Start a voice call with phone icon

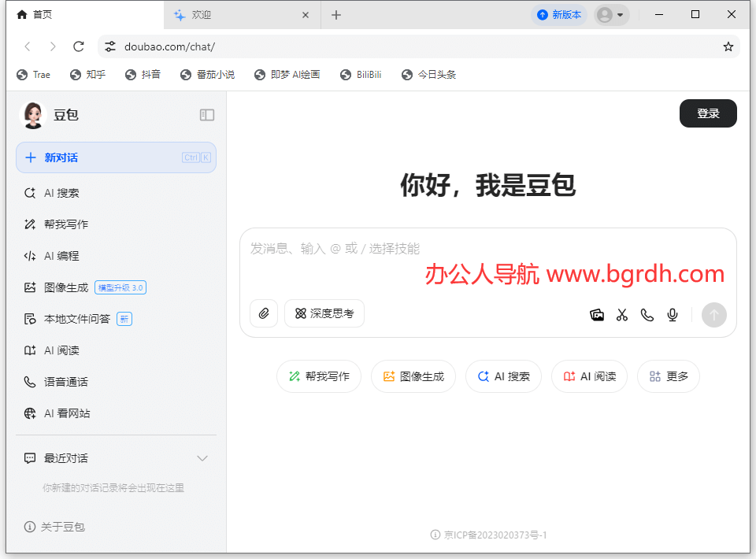647,315
